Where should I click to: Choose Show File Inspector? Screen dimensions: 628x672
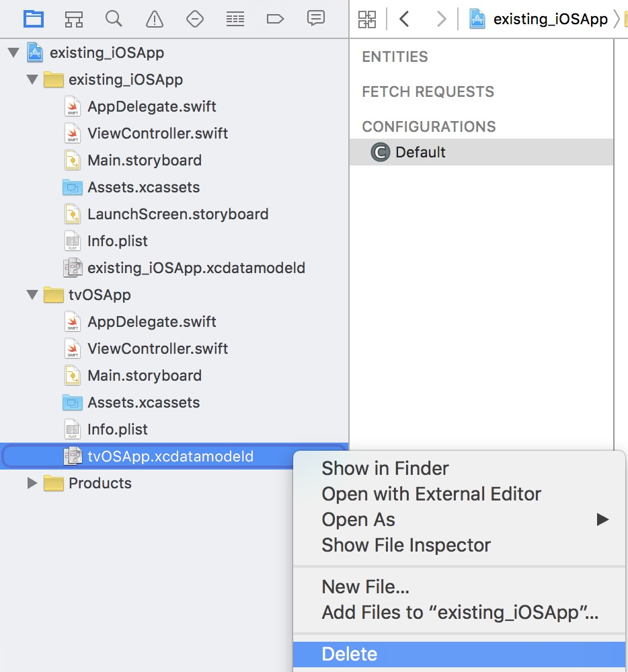pos(459,545)
